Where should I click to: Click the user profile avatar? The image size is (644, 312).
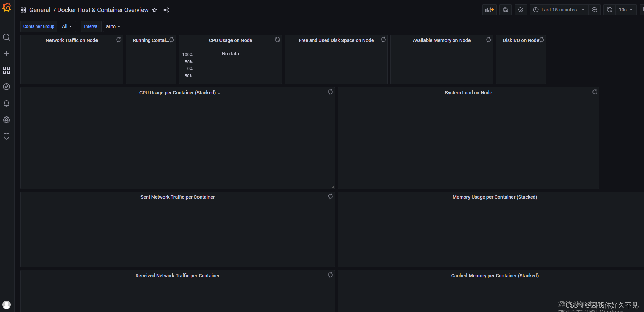click(x=7, y=305)
